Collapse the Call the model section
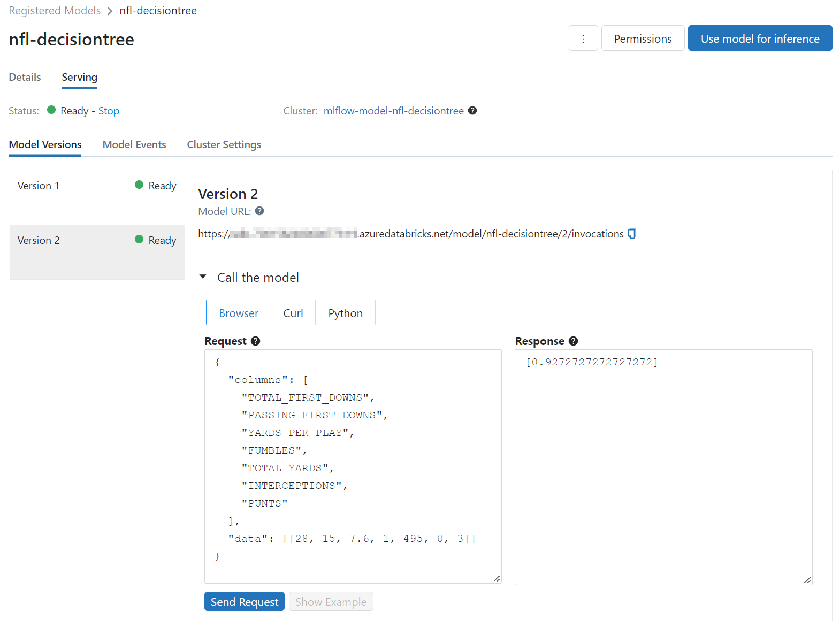This screenshot has width=840, height=621. [203, 277]
